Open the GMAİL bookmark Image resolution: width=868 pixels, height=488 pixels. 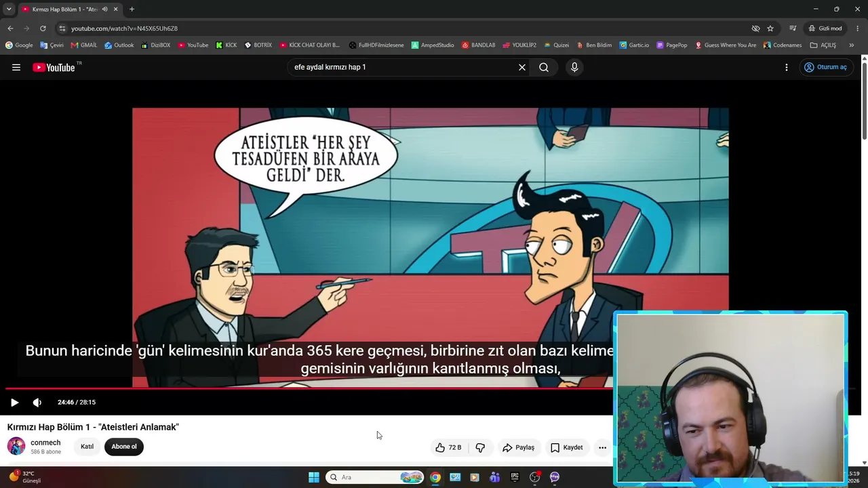tap(84, 45)
